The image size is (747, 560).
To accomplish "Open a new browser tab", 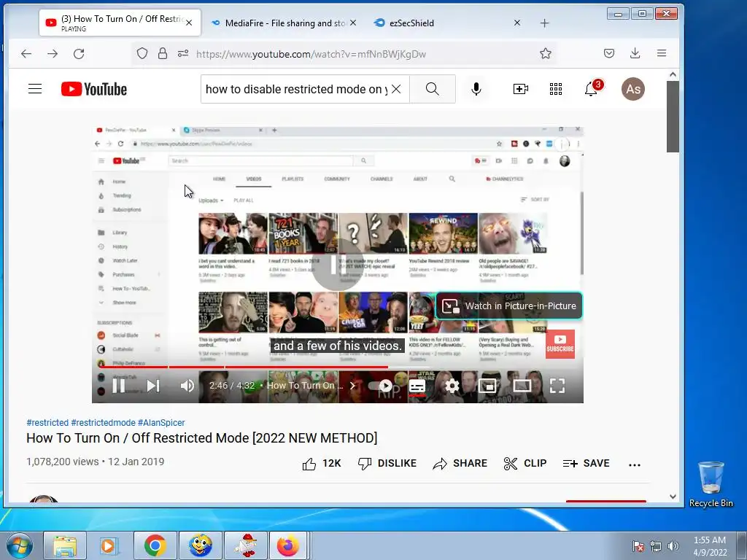I will tap(544, 23).
